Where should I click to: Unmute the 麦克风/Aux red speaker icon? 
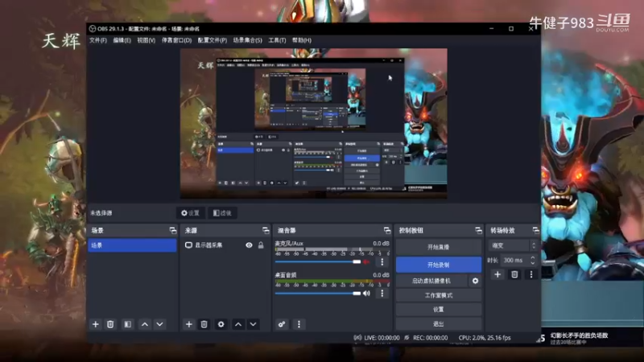366,262
